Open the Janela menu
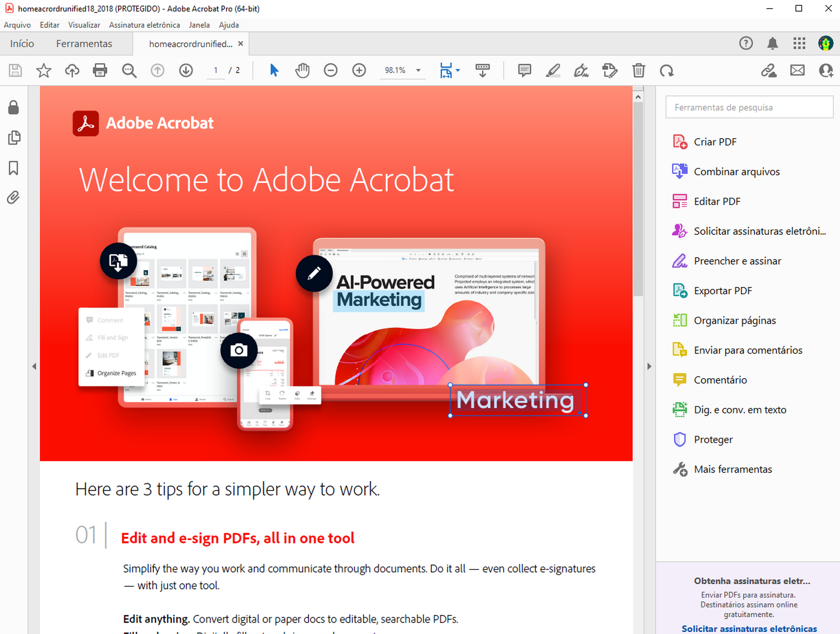The image size is (840, 634). (x=199, y=25)
